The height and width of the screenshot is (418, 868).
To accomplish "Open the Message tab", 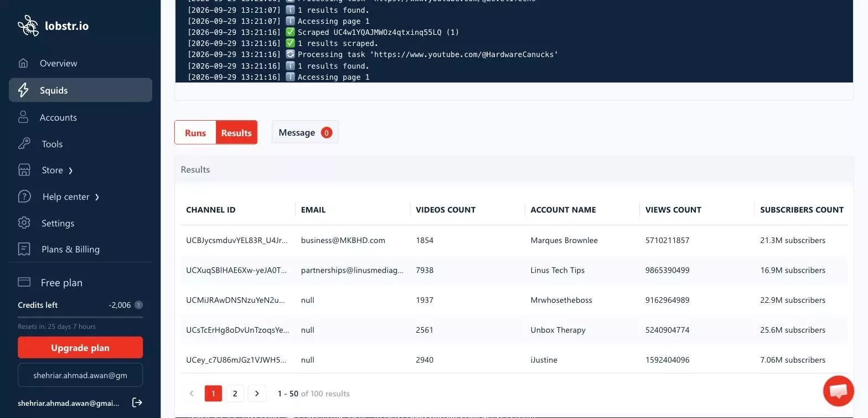I will click(x=305, y=132).
